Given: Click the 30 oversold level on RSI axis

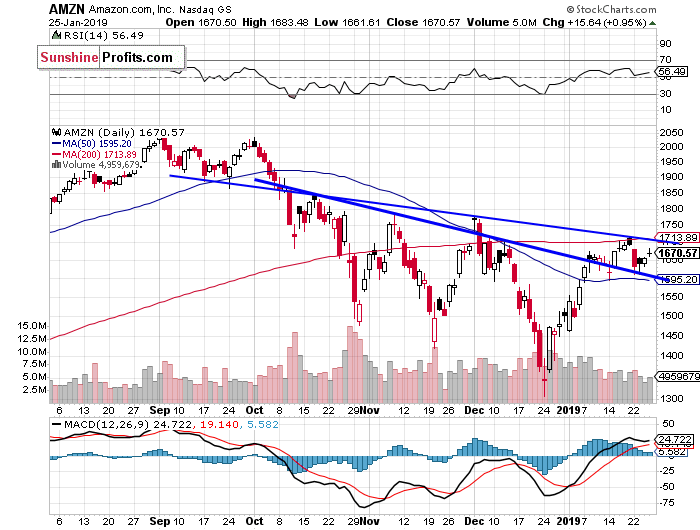Looking at the screenshot, I should click(x=666, y=93).
